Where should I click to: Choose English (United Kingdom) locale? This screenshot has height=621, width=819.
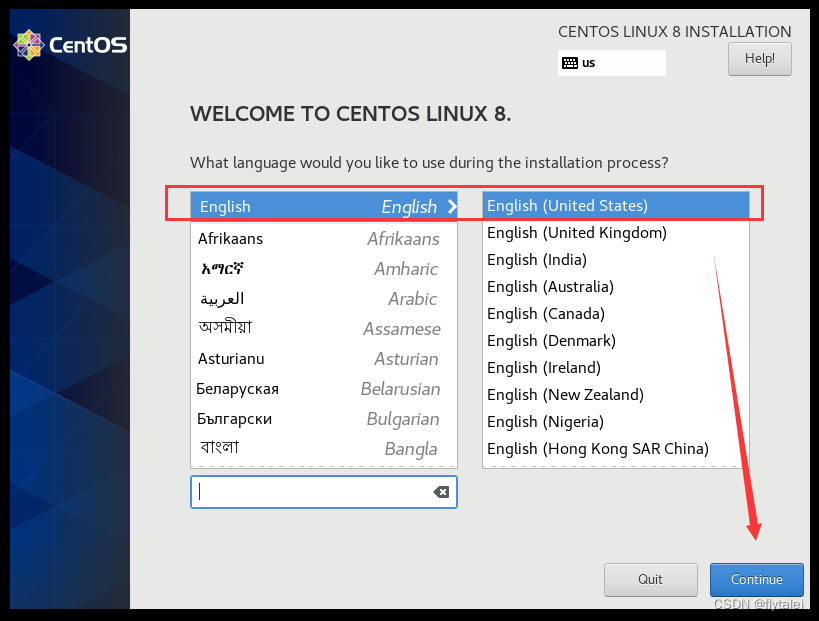point(616,233)
